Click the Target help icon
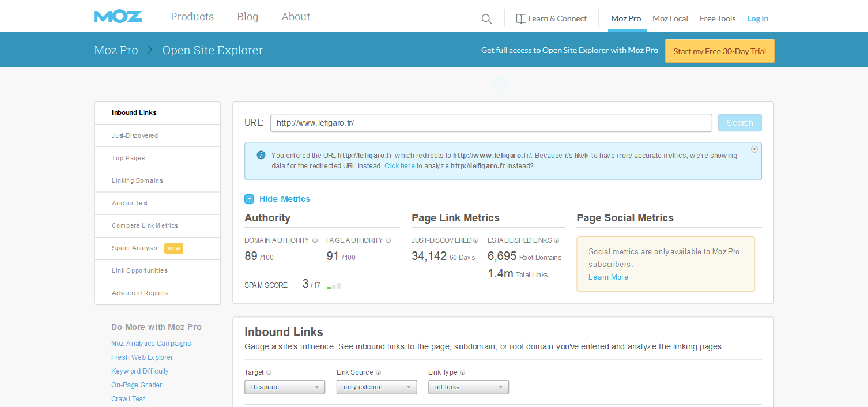 tap(269, 372)
